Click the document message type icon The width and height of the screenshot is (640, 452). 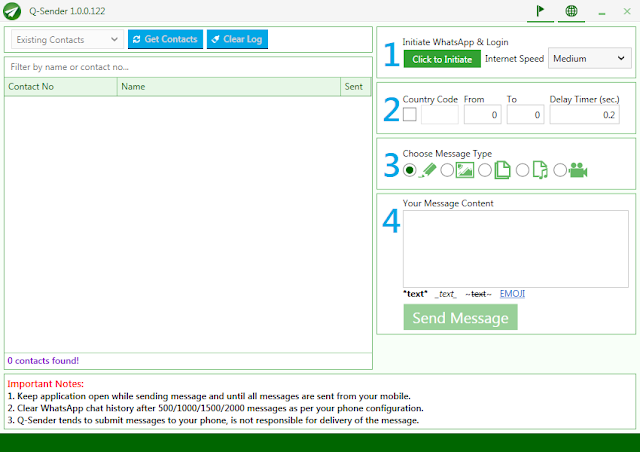pos(502,170)
